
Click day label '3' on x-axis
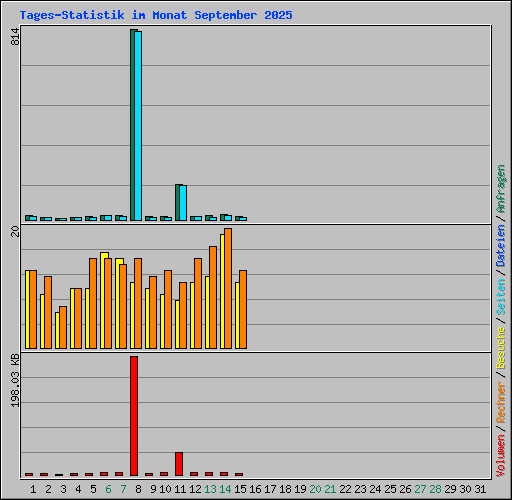pyautogui.click(x=63, y=489)
